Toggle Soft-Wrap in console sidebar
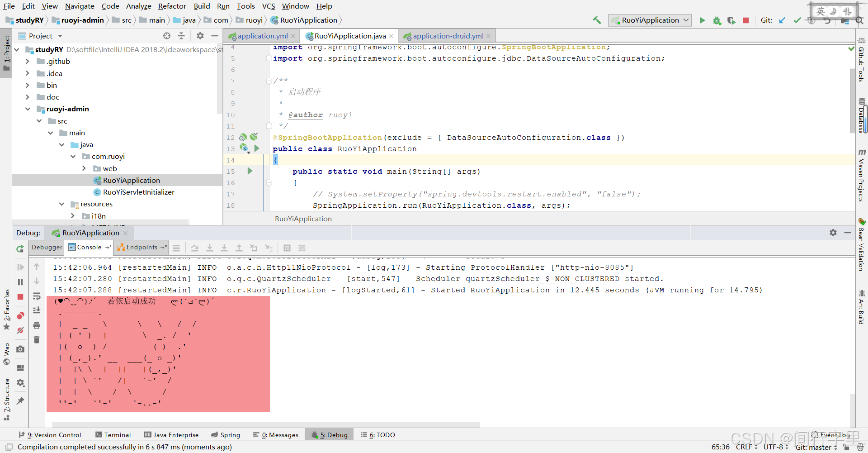The height and width of the screenshot is (453, 868). point(37,296)
